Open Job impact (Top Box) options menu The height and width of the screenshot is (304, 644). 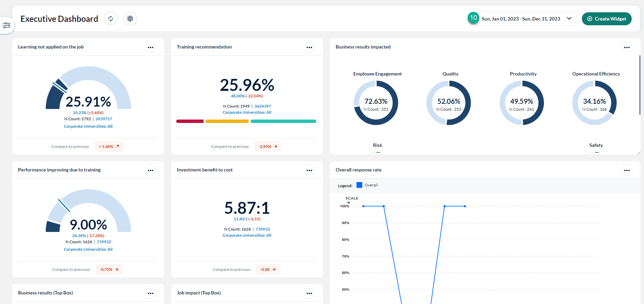pyautogui.click(x=309, y=293)
